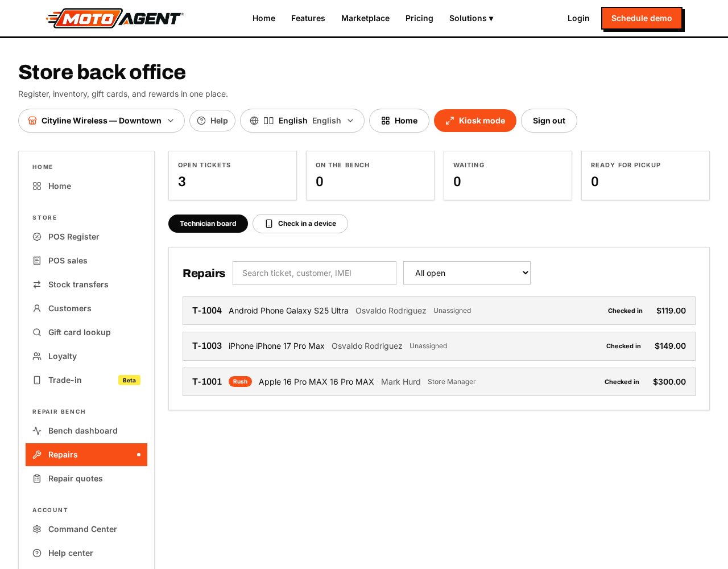Click the Help button in the toolbar
The image size is (728, 569).
[212, 121]
